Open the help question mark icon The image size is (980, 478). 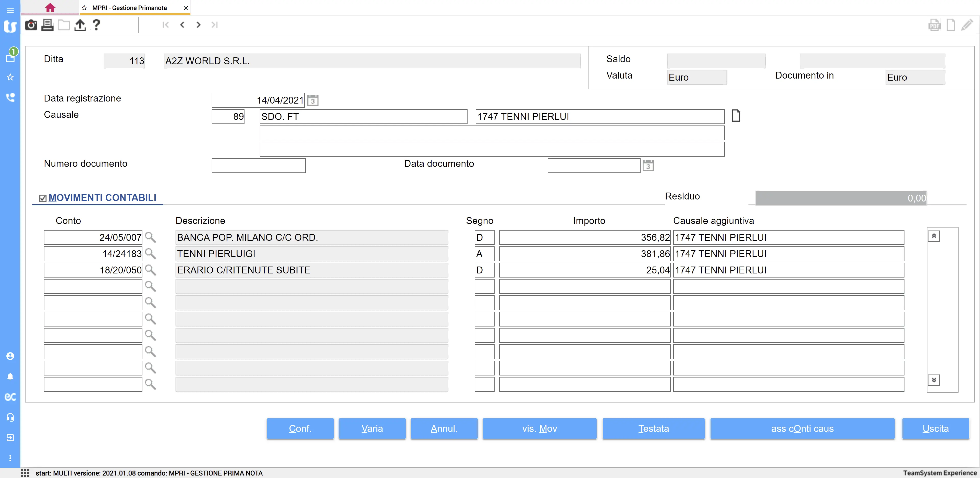[96, 25]
